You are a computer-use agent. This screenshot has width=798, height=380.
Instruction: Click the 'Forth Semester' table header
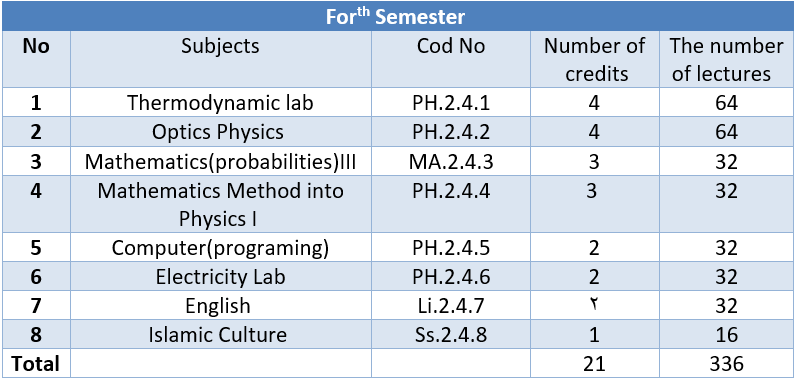[x=395, y=16]
